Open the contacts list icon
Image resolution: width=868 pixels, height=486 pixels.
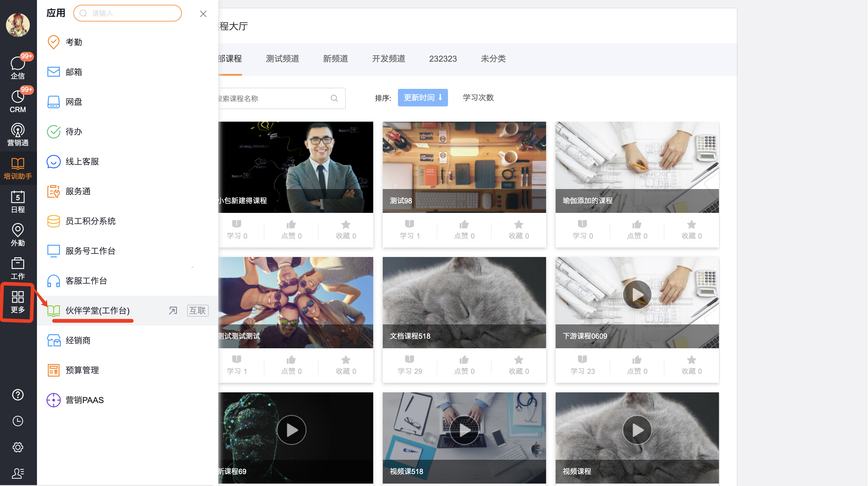pos(18,473)
